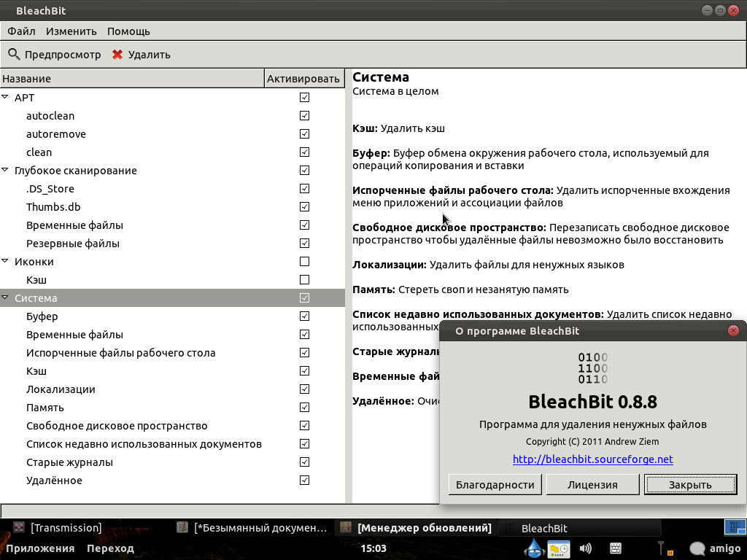747x560 pixels.
Task: Select the Удалённое tree row
Action: pos(172,480)
